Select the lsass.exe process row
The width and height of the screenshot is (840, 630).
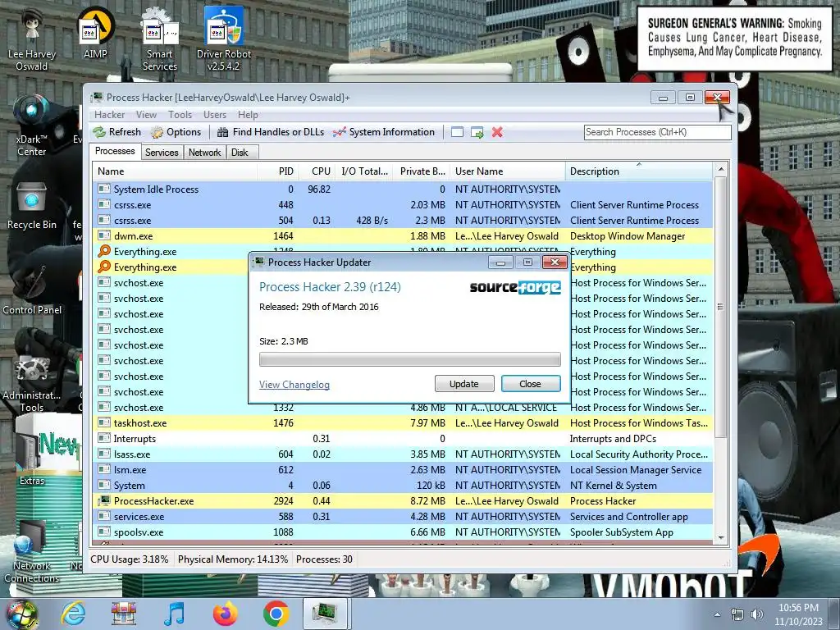[404, 454]
